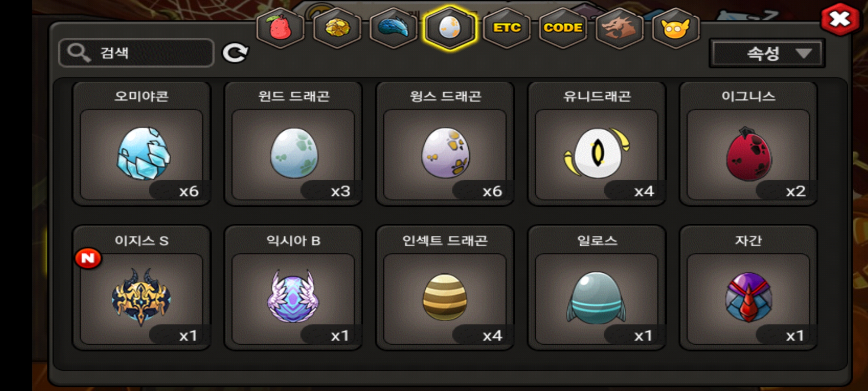Select the brown dragon head category tab

pyautogui.click(x=619, y=28)
